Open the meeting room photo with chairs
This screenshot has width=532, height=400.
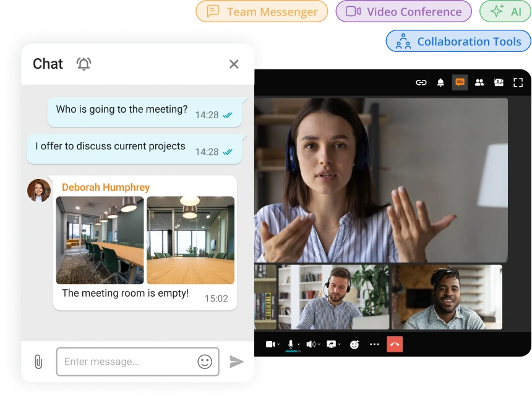click(x=100, y=240)
